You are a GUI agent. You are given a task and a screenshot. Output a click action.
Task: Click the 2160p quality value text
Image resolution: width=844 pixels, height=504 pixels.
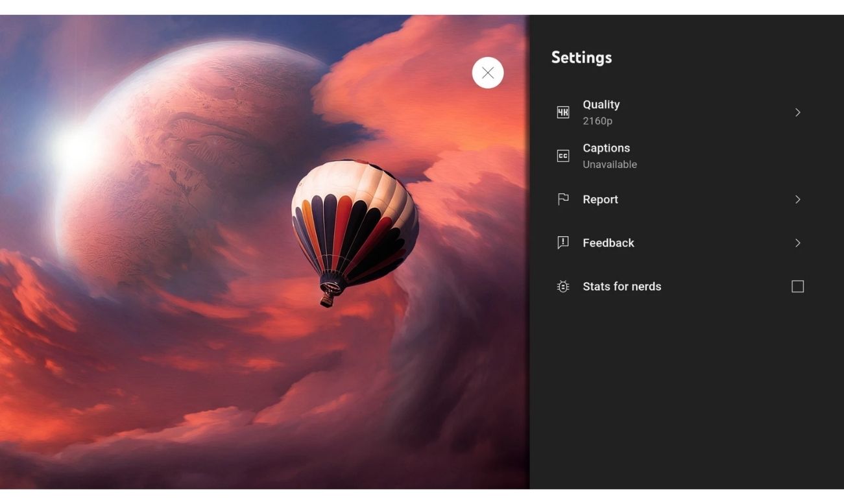coord(597,121)
